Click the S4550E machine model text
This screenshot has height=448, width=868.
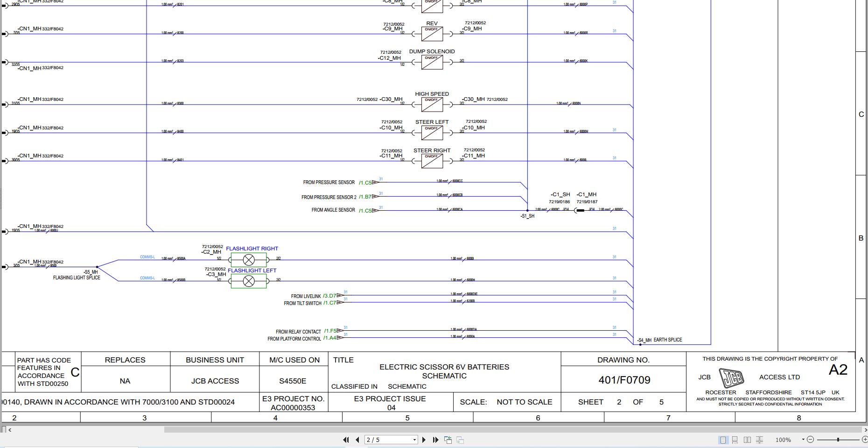(x=293, y=381)
